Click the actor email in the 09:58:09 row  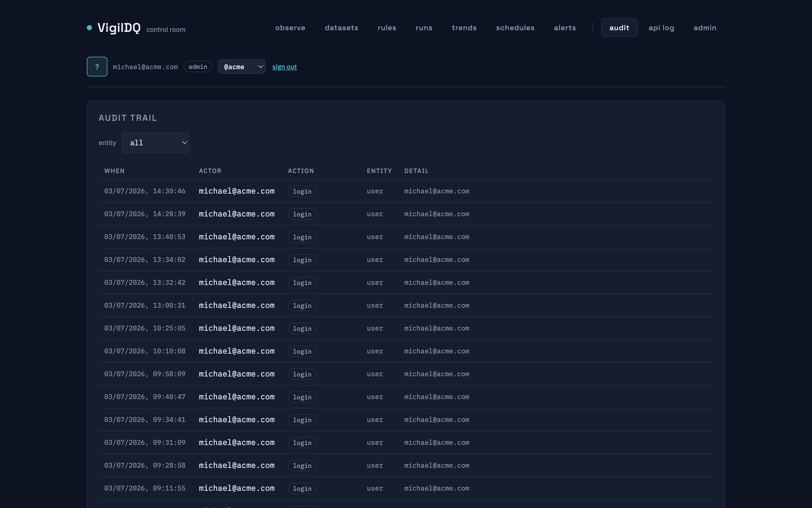pyautogui.click(x=237, y=374)
